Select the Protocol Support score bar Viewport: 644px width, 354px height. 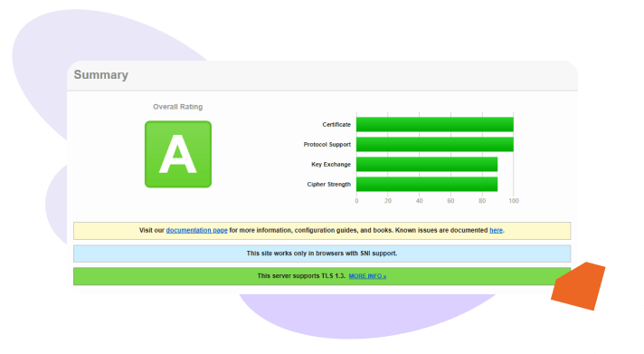pos(434,144)
